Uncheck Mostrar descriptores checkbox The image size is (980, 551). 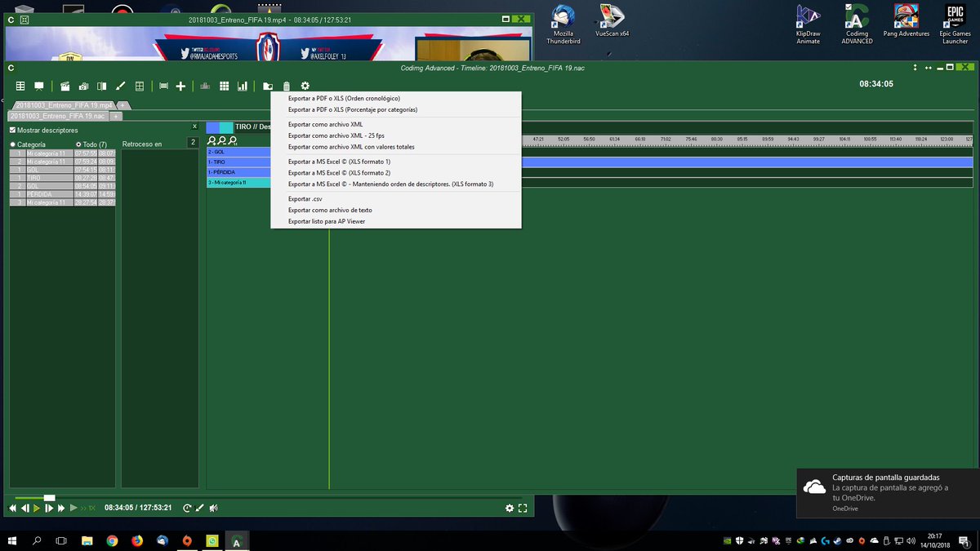pos(12,130)
